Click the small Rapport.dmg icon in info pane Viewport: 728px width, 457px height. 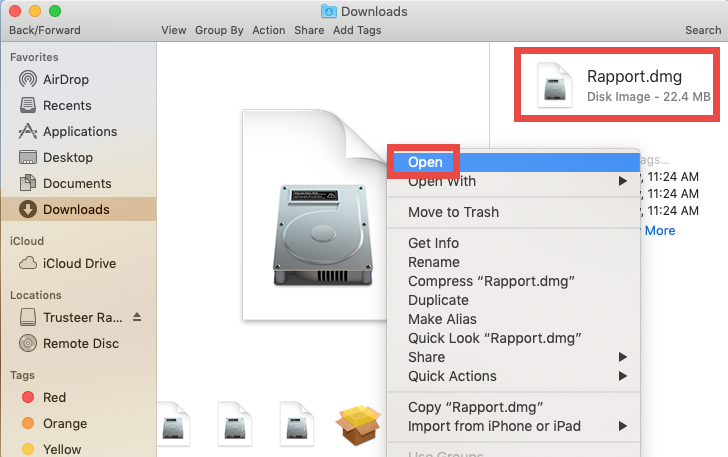pos(555,85)
